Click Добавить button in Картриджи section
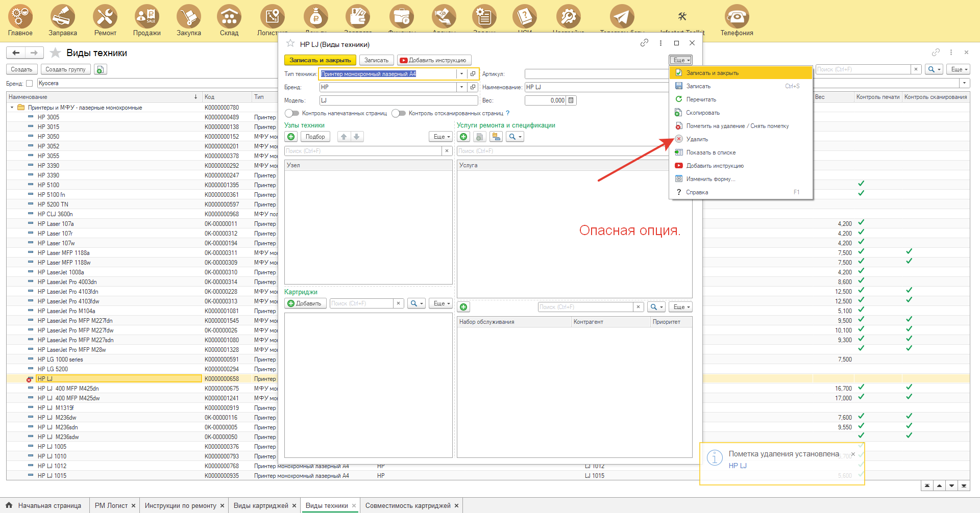 (x=305, y=303)
